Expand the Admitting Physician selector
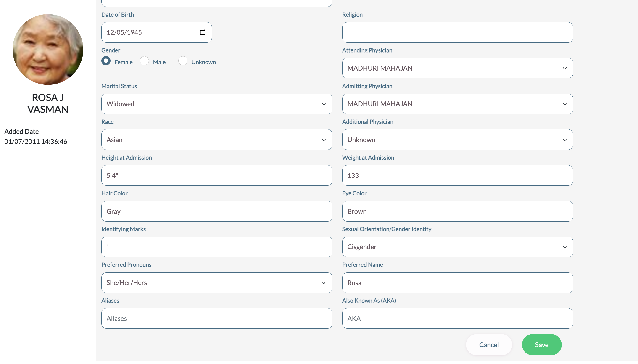Viewport: 638px width, 364px height. click(x=457, y=104)
